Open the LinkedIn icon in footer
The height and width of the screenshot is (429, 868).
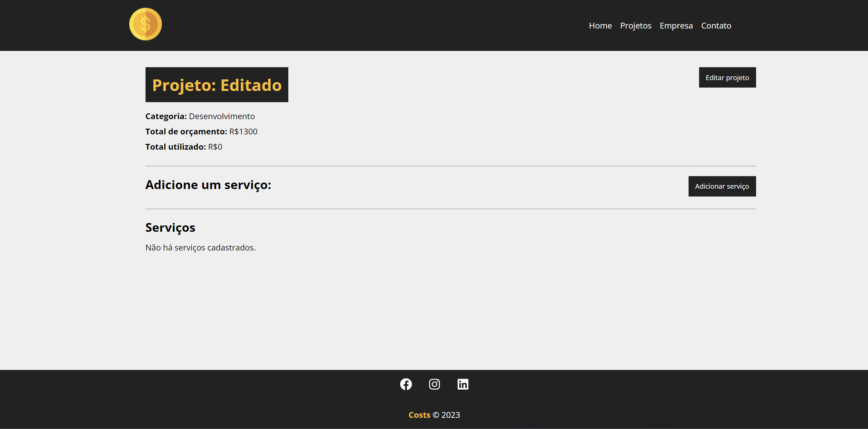(463, 384)
